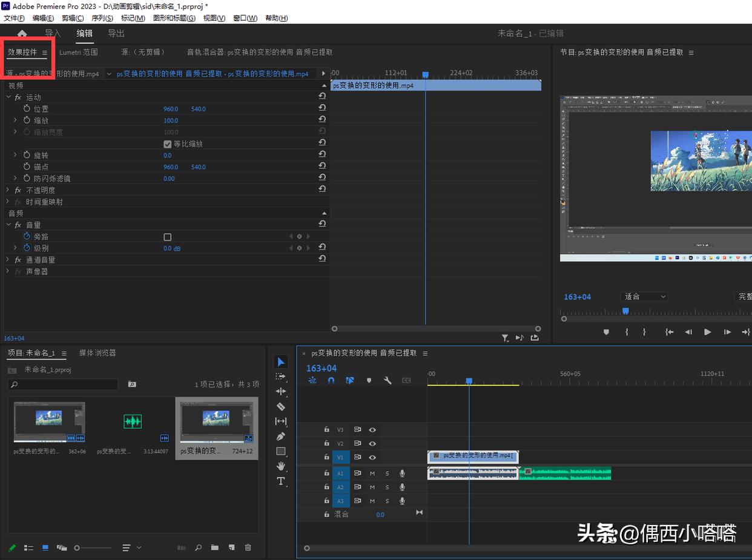This screenshot has height=560, width=752.
Task: Click the 导出 header button
Action: (x=116, y=34)
